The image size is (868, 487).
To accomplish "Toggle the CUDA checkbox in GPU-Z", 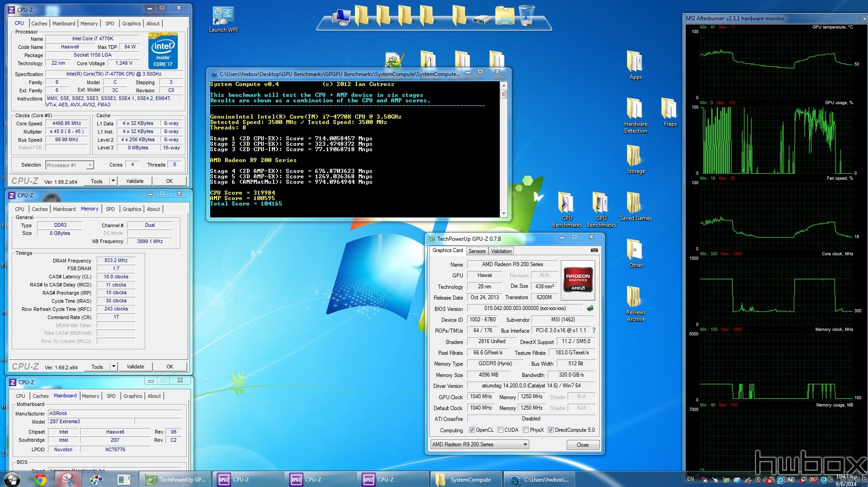I will point(500,430).
